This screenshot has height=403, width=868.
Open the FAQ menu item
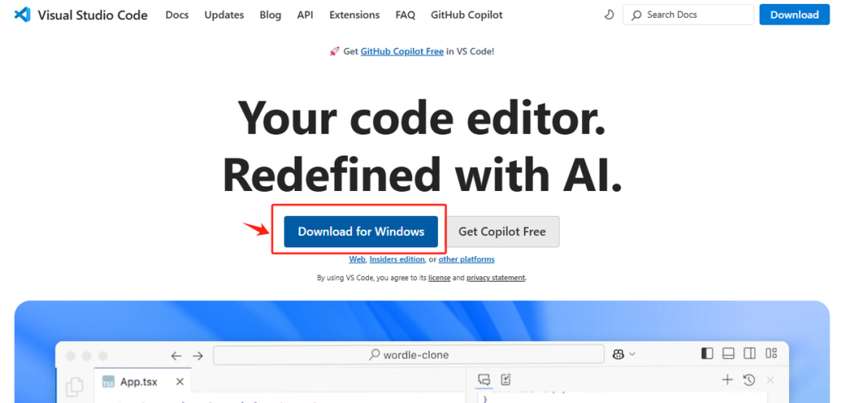(x=405, y=15)
